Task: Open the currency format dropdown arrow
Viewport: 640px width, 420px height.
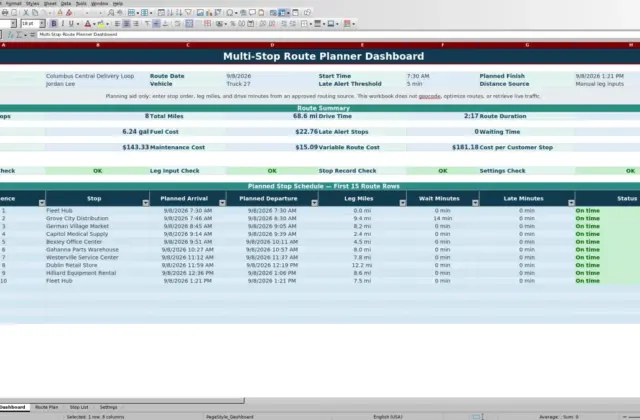Action: [x=225, y=24]
